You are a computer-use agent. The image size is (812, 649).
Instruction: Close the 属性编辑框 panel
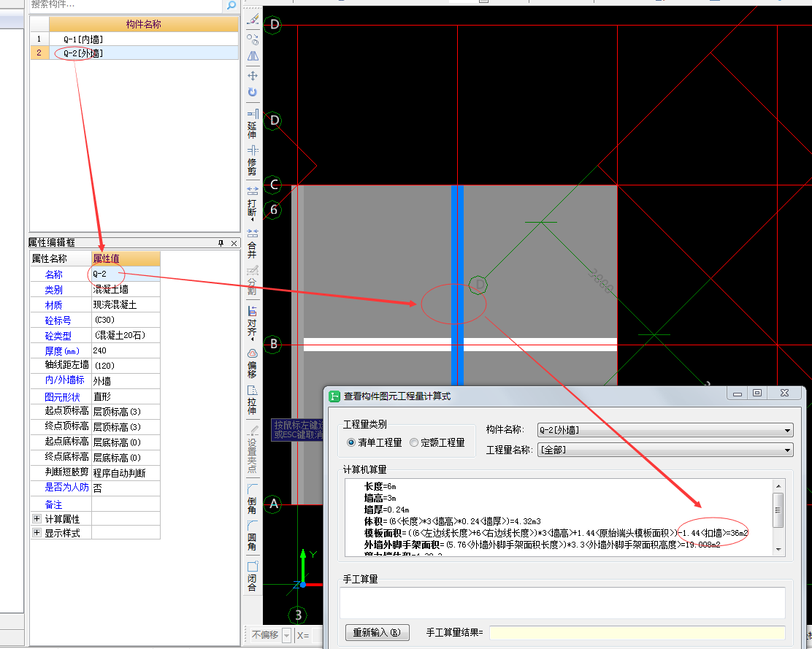click(x=234, y=243)
